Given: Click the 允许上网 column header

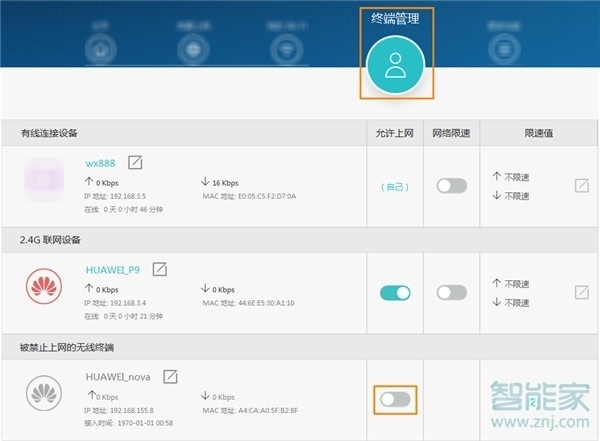Looking at the screenshot, I should (395, 133).
